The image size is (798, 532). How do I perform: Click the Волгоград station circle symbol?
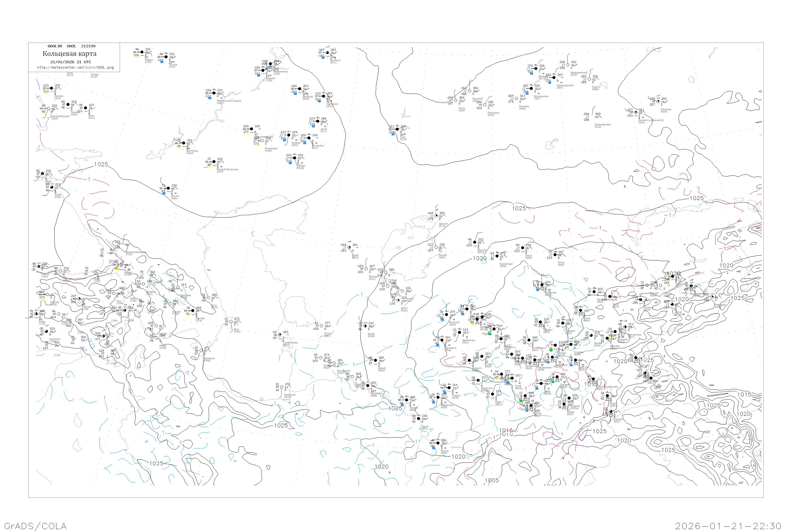[184, 143]
